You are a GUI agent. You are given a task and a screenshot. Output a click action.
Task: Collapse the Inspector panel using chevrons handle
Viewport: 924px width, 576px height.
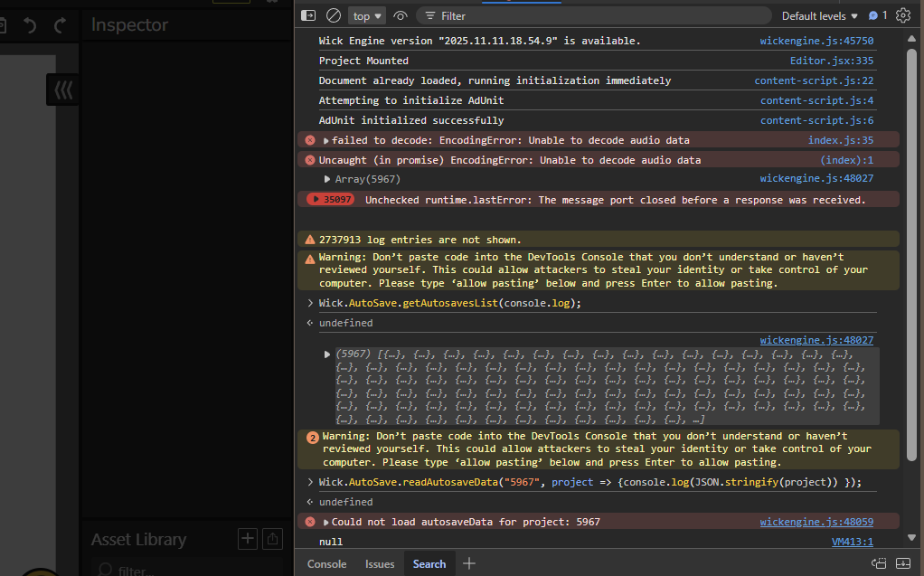[x=63, y=90]
